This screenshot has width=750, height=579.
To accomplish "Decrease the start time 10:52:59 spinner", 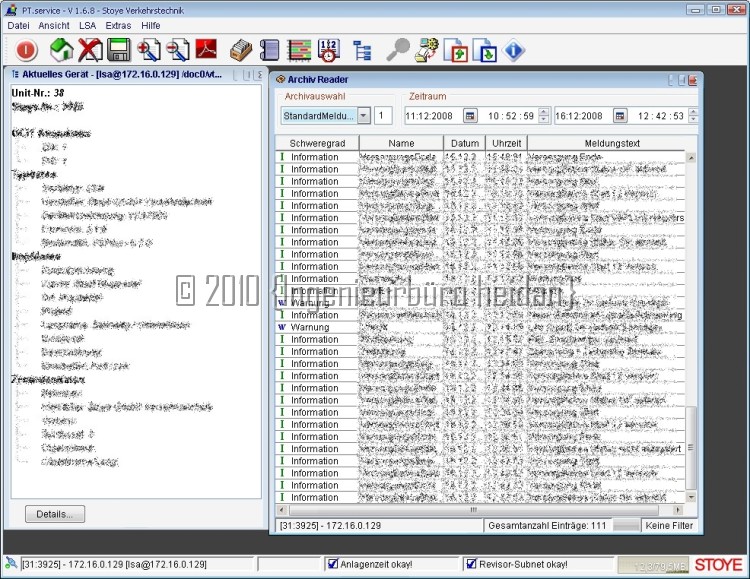I will pos(543,119).
